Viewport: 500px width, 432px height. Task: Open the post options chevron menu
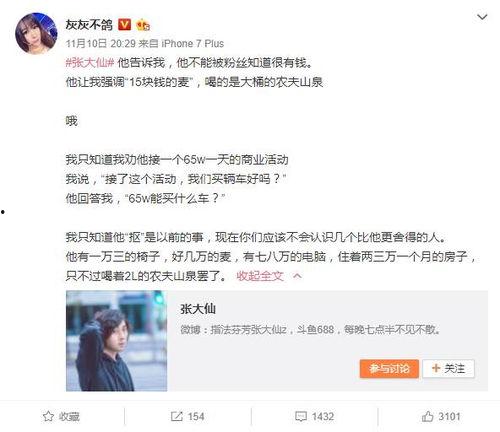[482, 17]
